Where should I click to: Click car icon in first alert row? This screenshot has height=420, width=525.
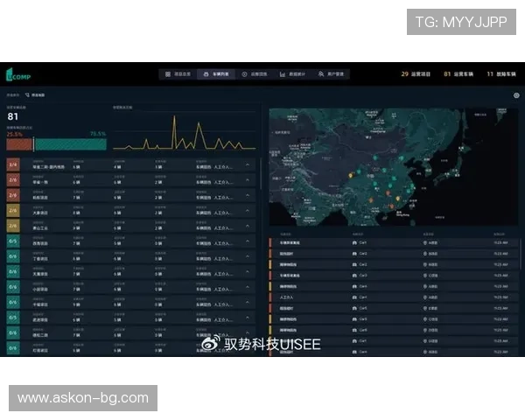(x=353, y=241)
